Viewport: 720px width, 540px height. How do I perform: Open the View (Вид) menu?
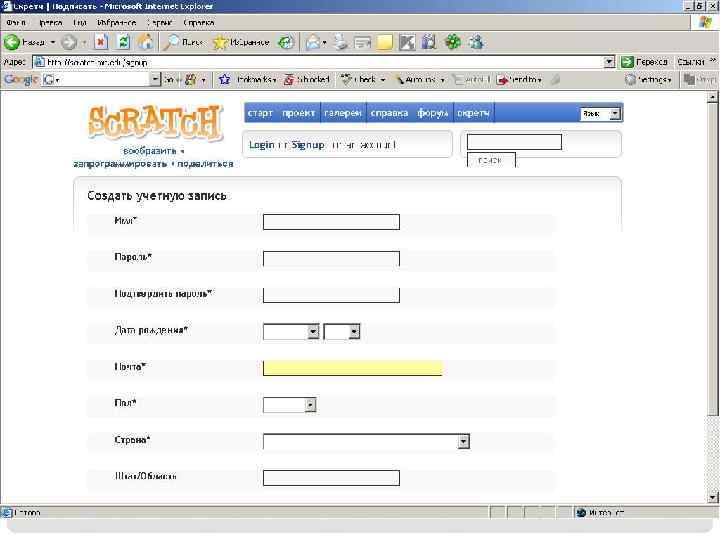tap(79, 22)
